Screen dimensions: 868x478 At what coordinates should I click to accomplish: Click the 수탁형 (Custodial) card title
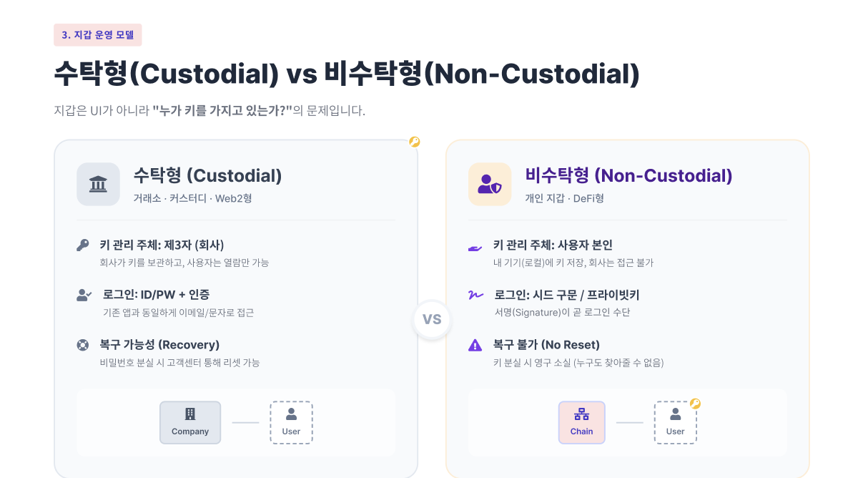click(207, 175)
